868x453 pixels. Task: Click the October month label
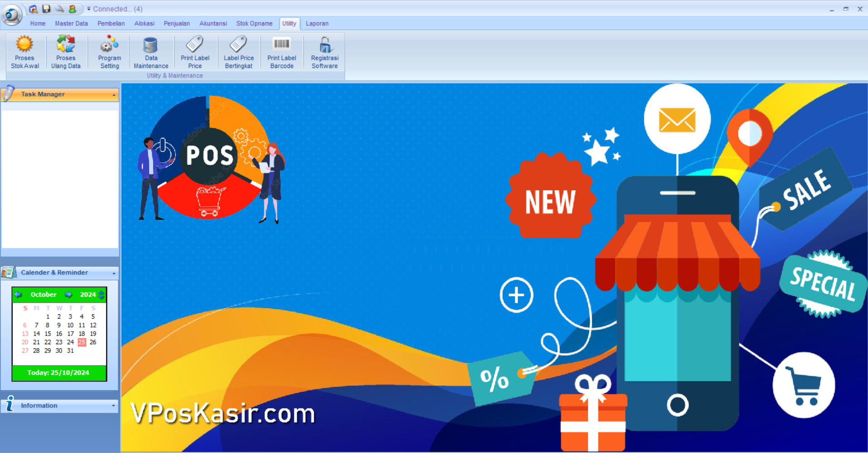43,294
